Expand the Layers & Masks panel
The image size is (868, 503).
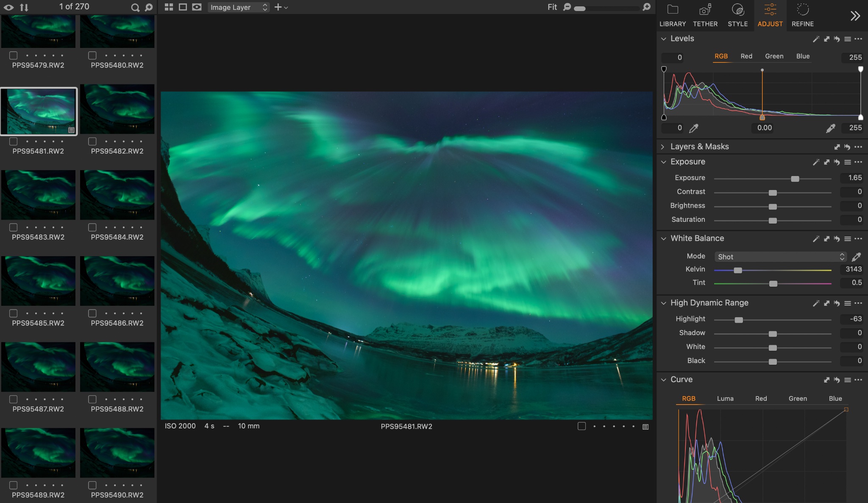[663, 147]
